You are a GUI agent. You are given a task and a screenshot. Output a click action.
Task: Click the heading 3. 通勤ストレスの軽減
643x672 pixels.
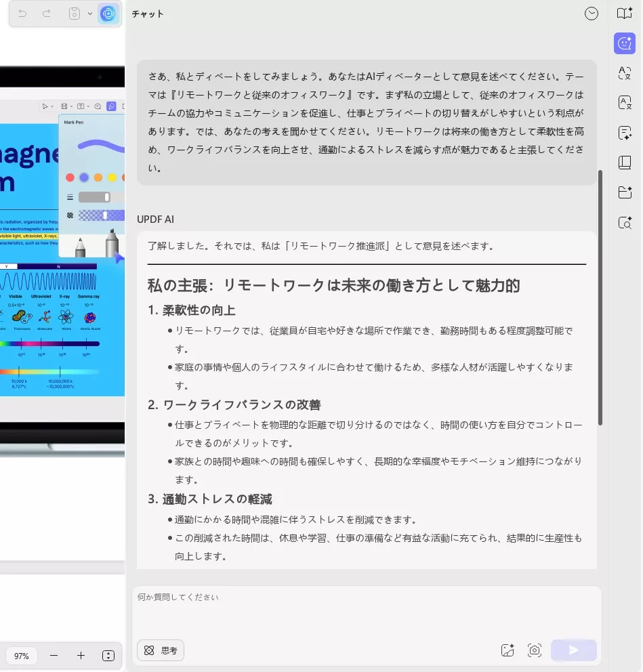[x=209, y=499]
